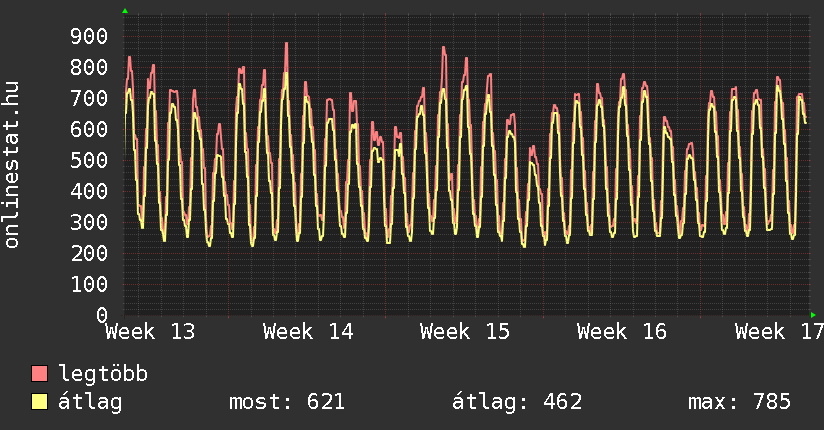This screenshot has width=824, height=430.
Task: Click the green arrow atop the y-axis
Action: click(125, 11)
